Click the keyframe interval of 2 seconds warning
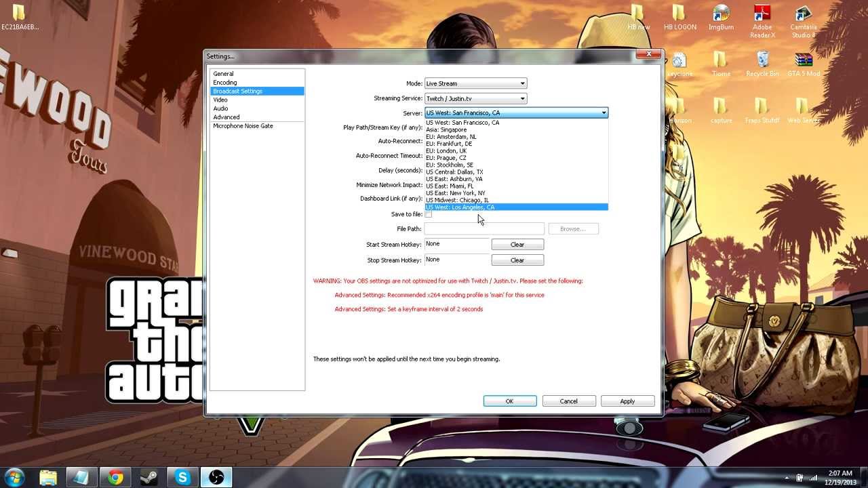868x488 pixels. (x=409, y=309)
